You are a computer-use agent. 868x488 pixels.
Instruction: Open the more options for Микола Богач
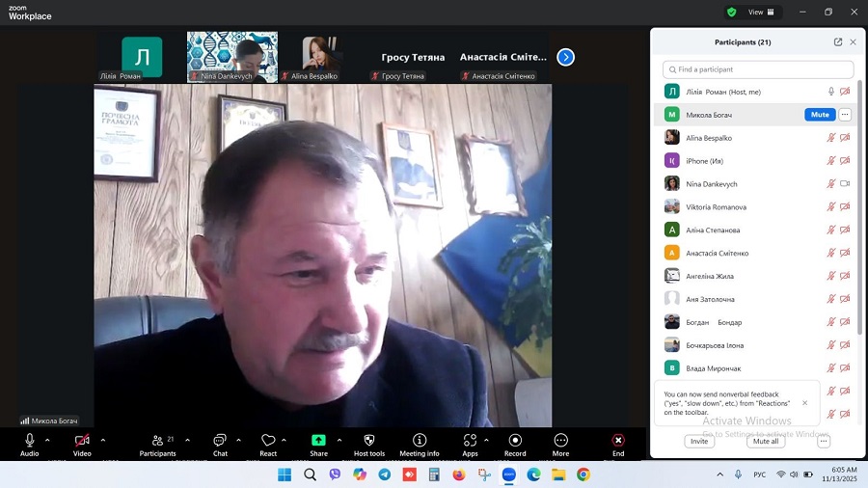point(845,115)
